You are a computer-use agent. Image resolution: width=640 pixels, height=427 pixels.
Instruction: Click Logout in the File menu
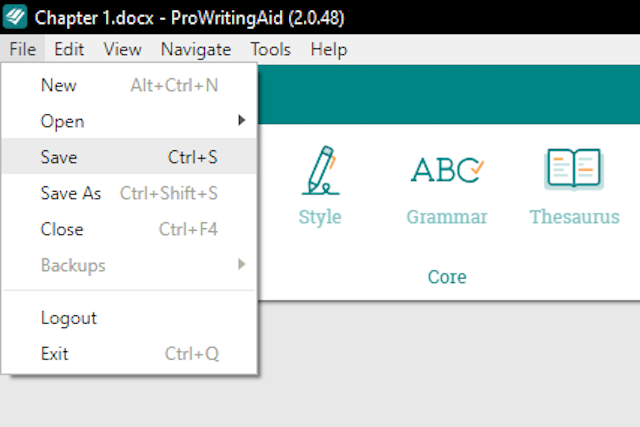(x=129, y=318)
